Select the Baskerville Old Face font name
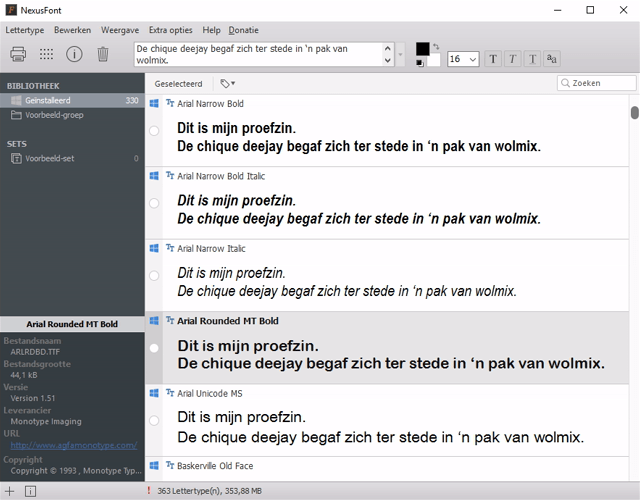Screen dimensions: 640x500 coord(215,466)
